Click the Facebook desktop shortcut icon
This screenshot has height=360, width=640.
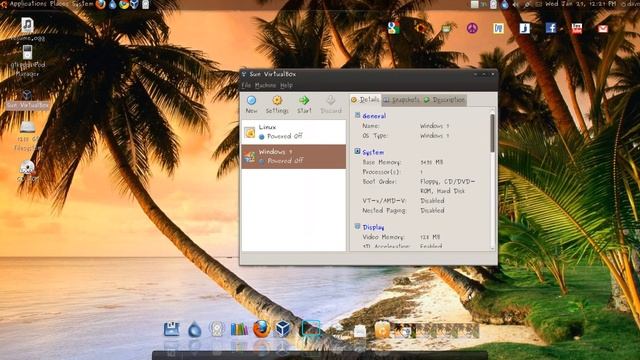551,28
